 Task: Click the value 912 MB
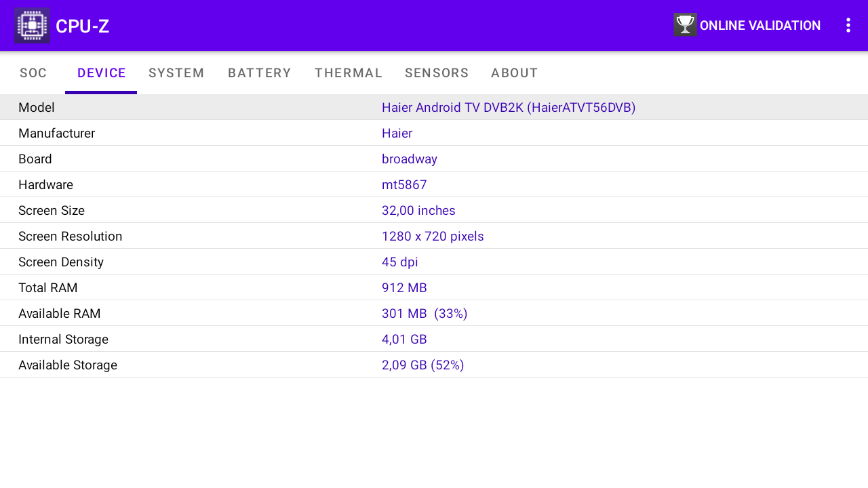pyautogui.click(x=404, y=287)
